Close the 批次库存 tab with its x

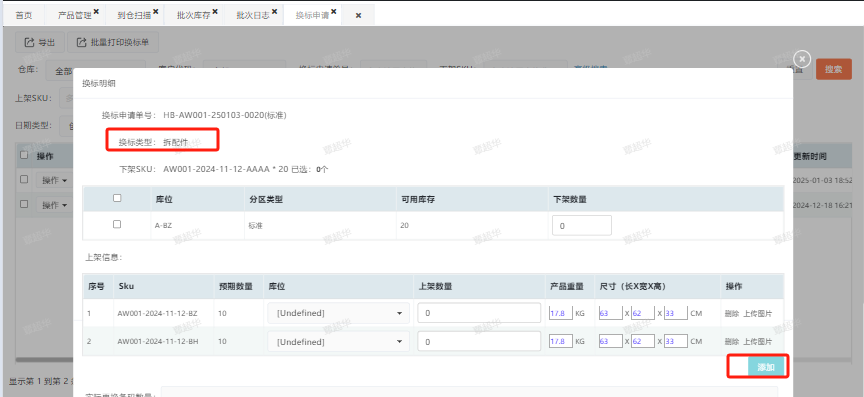pyautogui.click(x=215, y=11)
